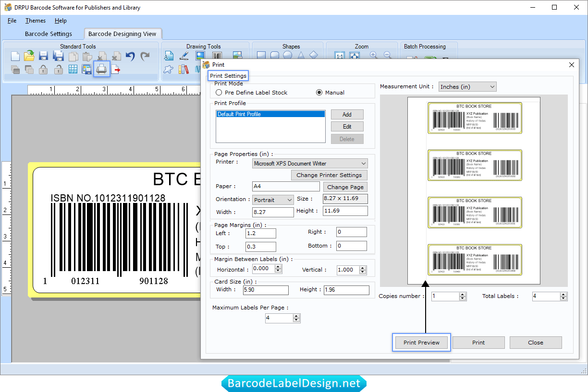Click the Paper name input field
Image resolution: width=588 pixels, height=392 pixels.
coord(286,187)
